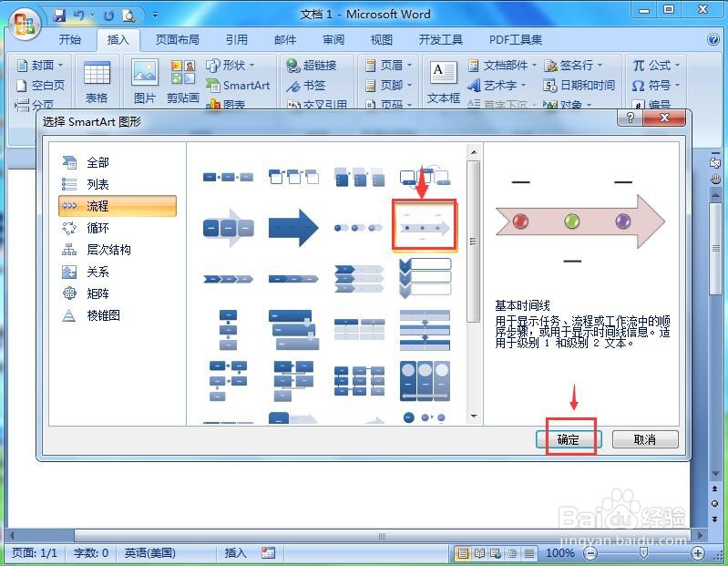728x566 pixels.
Task: Open the 开始 ribbon tab
Action: point(70,40)
